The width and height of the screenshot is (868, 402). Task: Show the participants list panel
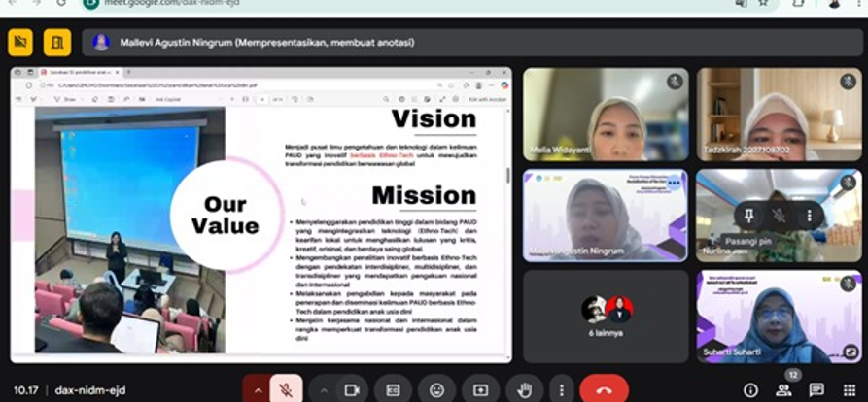coord(783,389)
